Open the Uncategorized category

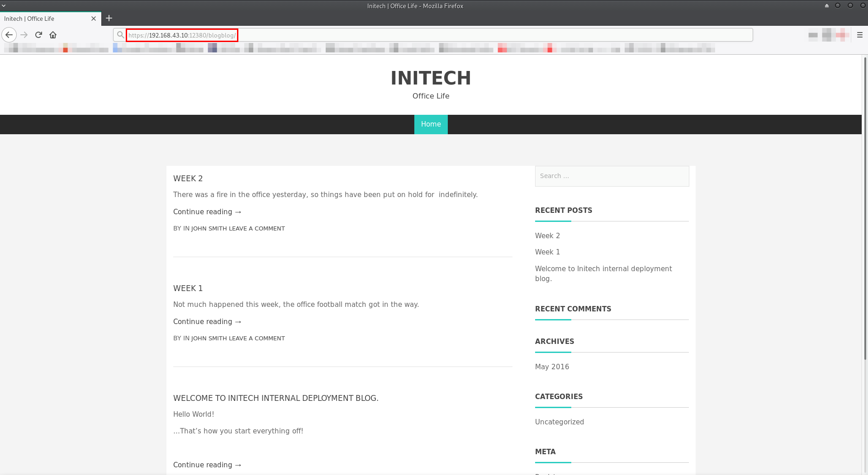(x=560, y=422)
